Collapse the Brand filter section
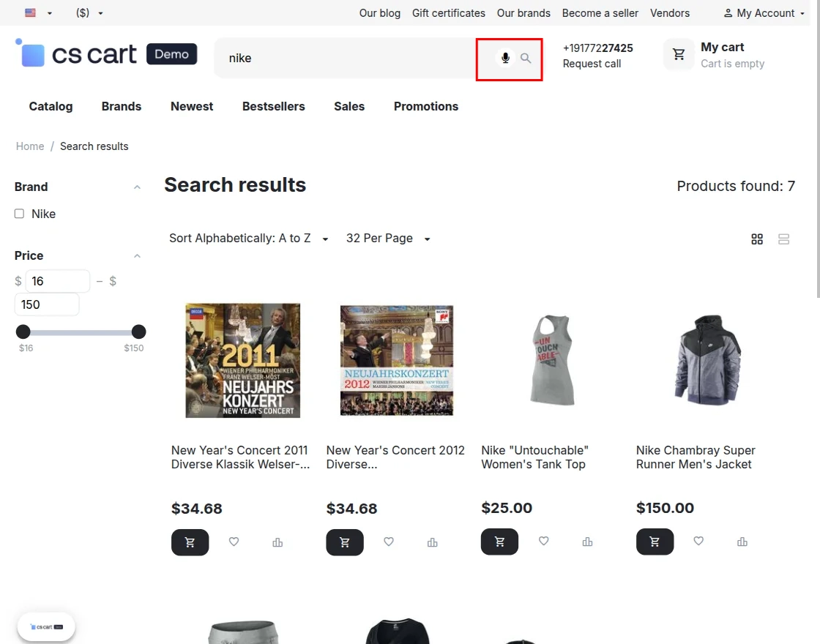The height and width of the screenshot is (644, 820). (137, 187)
